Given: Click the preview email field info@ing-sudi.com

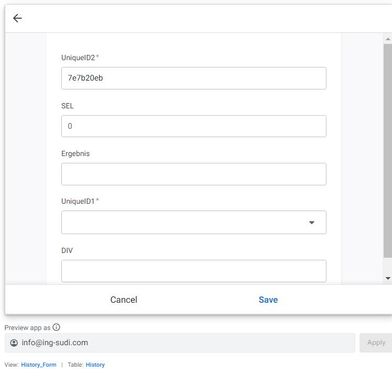Looking at the screenshot, I should [180, 343].
